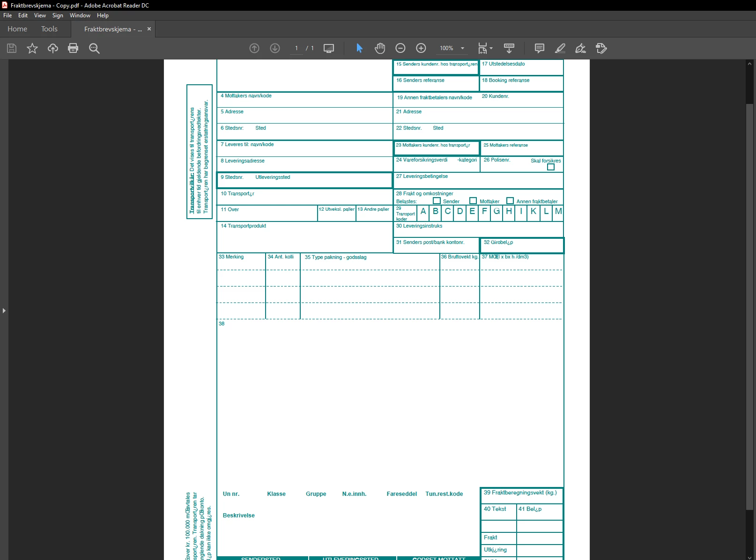Check the Skal forsikres checkbox
This screenshot has width=756, height=560.
[x=551, y=167]
